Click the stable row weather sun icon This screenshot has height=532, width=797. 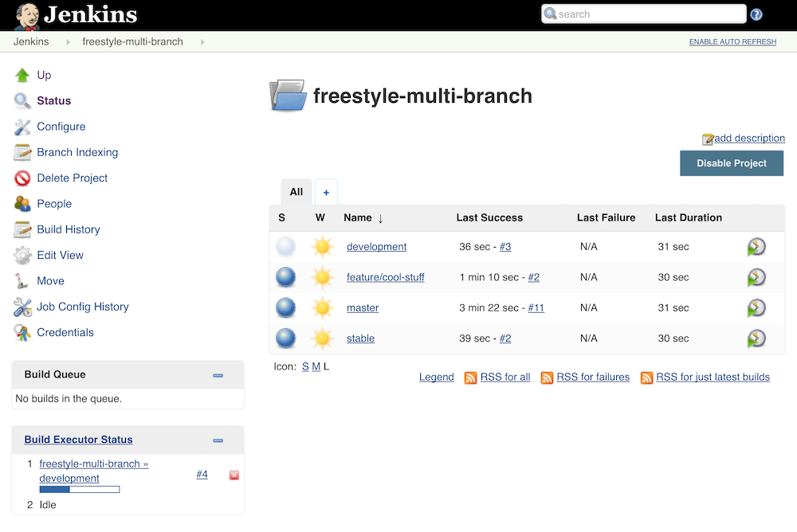coord(323,338)
